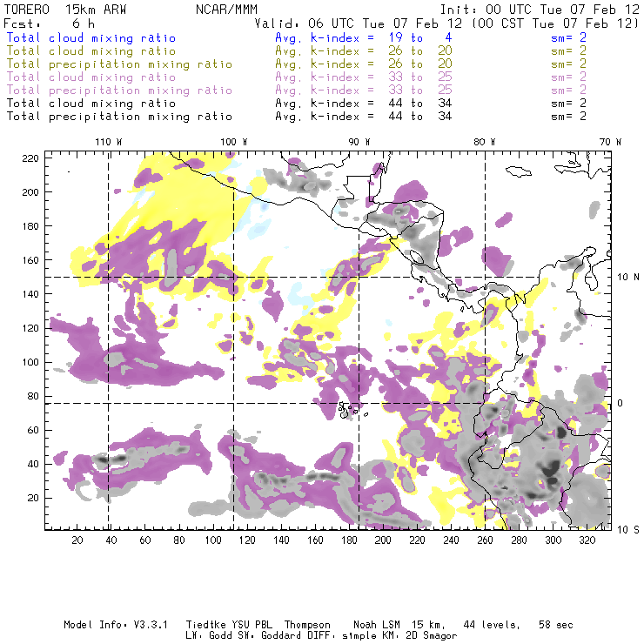Click the "Tiedtke" scheme name
The height and width of the screenshot is (644, 644).
(x=206, y=625)
